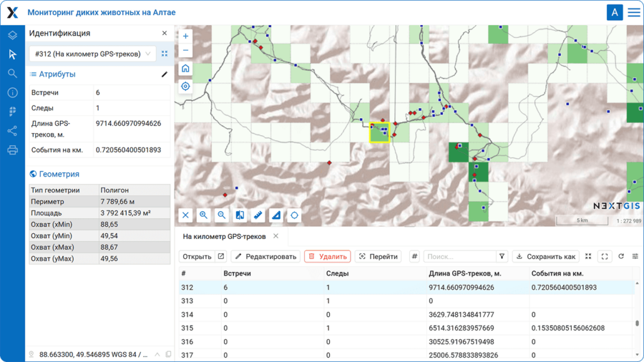Click the search magnifier in sidebar
The width and height of the screenshot is (644, 362).
[12, 74]
